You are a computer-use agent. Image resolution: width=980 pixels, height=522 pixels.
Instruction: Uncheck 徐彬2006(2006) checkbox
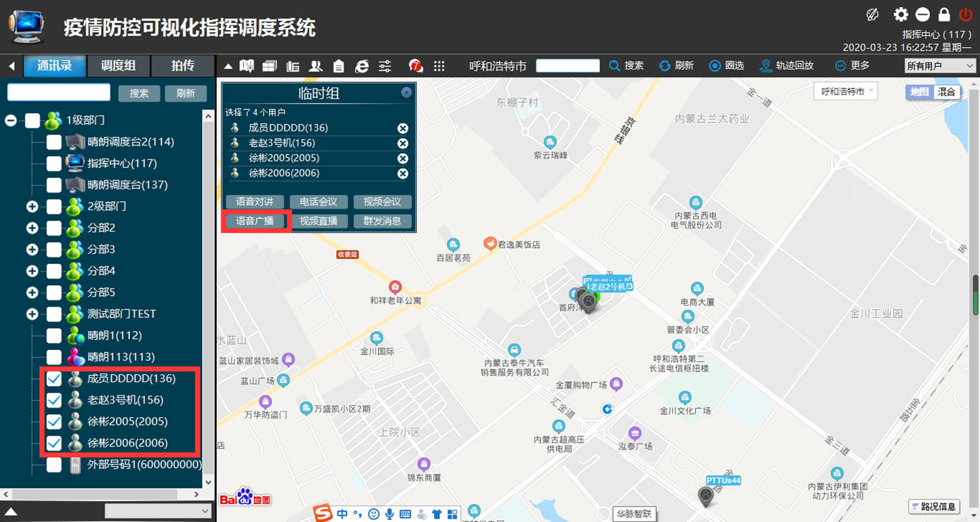point(54,443)
